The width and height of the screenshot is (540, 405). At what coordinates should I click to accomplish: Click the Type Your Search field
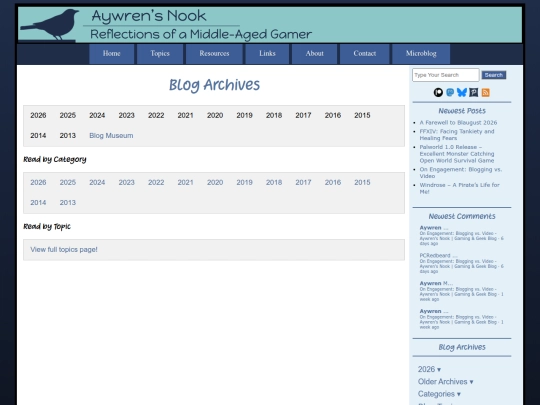click(446, 75)
